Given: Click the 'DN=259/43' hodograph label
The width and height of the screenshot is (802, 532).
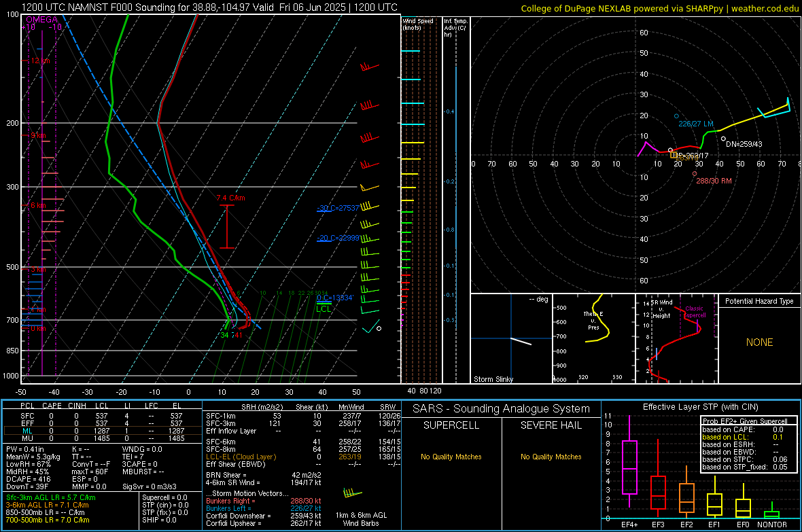Looking at the screenshot, I should point(744,144).
